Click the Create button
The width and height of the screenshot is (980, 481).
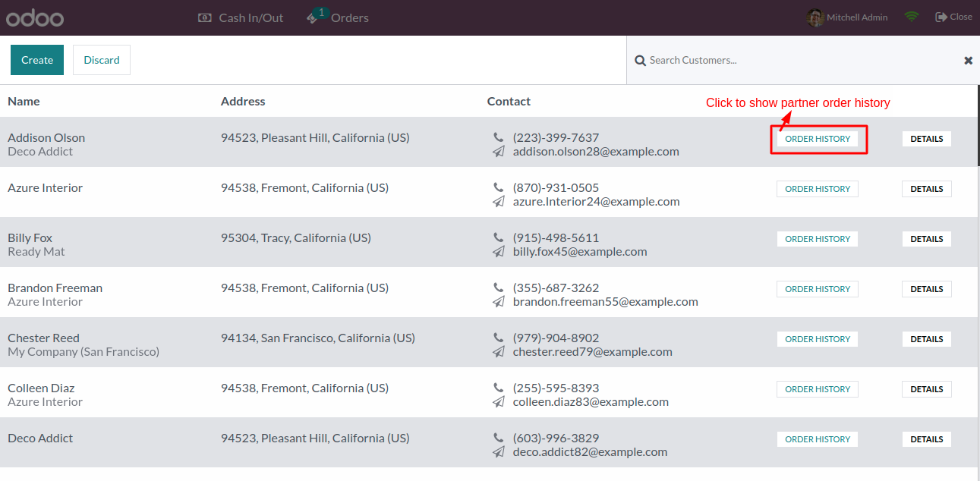pos(37,60)
